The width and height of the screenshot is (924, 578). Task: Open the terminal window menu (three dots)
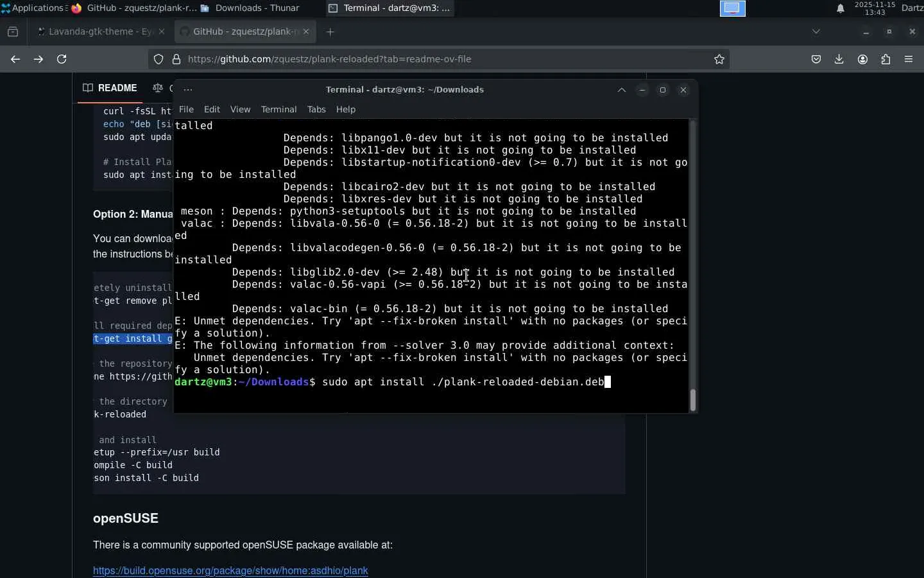click(x=188, y=90)
